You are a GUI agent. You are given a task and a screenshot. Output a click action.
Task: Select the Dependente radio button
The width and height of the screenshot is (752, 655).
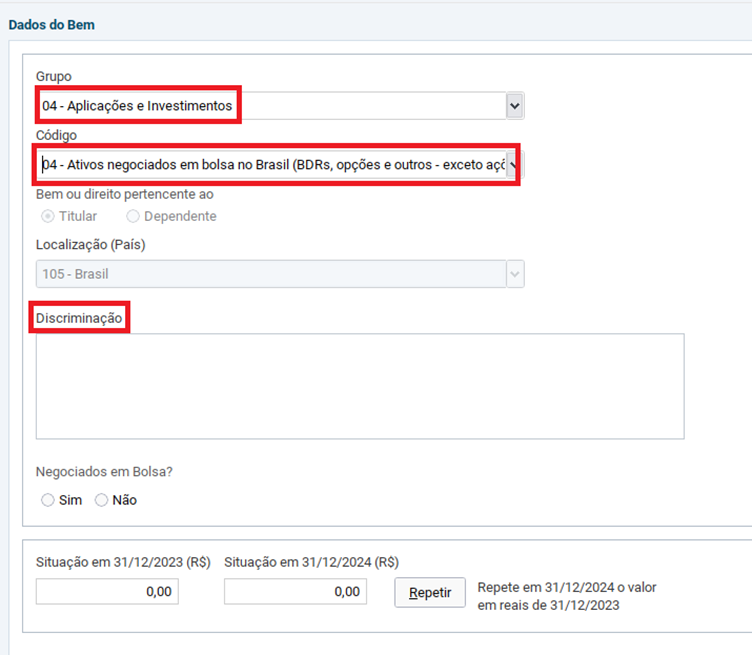pos(133,216)
